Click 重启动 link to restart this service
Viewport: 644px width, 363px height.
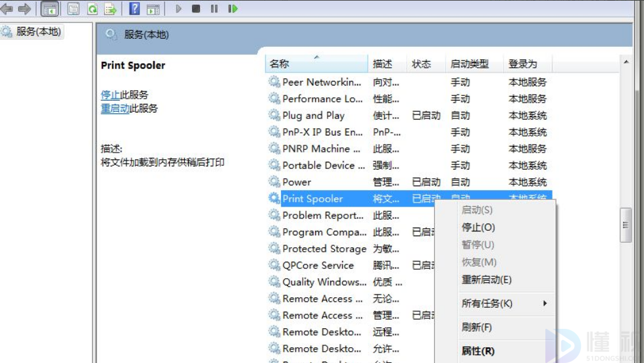pos(115,109)
